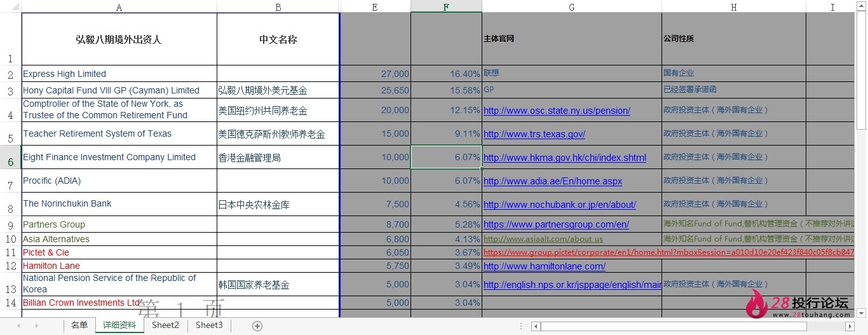This screenshot has width=868, height=335.
Task: Open the hamiltonlane.com link
Action: pos(545,266)
